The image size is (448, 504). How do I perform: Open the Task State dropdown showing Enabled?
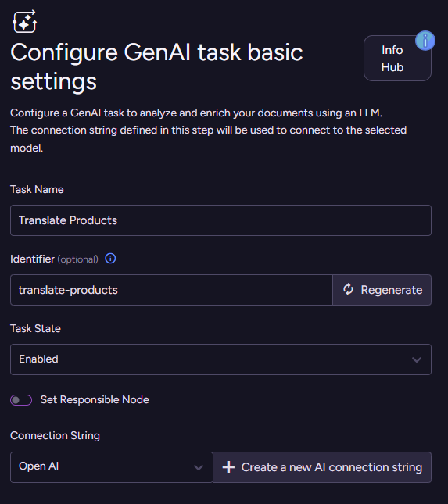tap(220, 359)
